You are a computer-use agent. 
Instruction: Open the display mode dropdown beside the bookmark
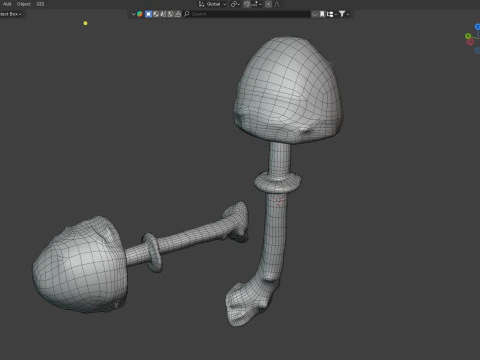(331, 14)
